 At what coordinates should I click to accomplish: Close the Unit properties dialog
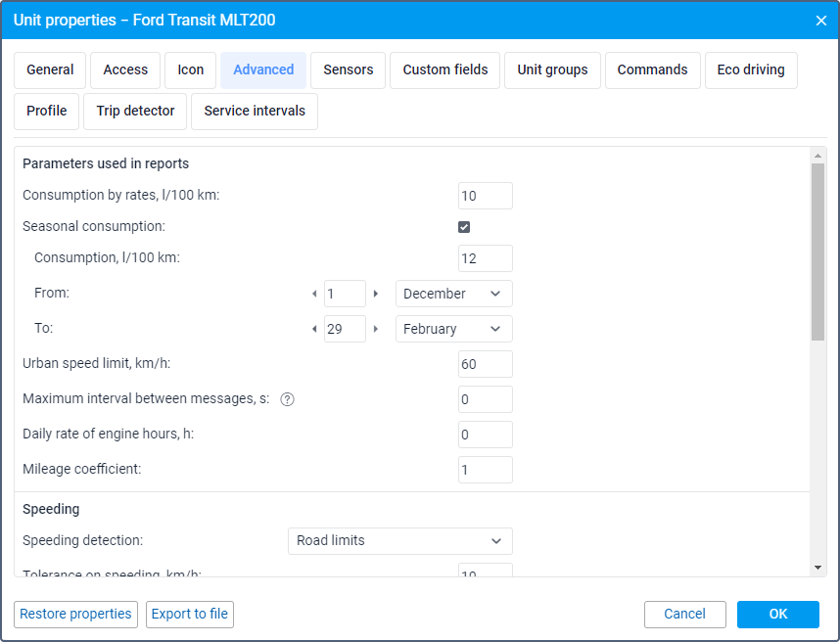pos(820,21)
